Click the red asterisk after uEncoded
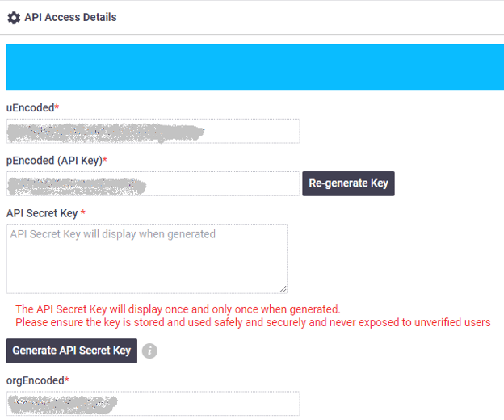The width and height of the screenshot is (504, 420). coord(57,107)
